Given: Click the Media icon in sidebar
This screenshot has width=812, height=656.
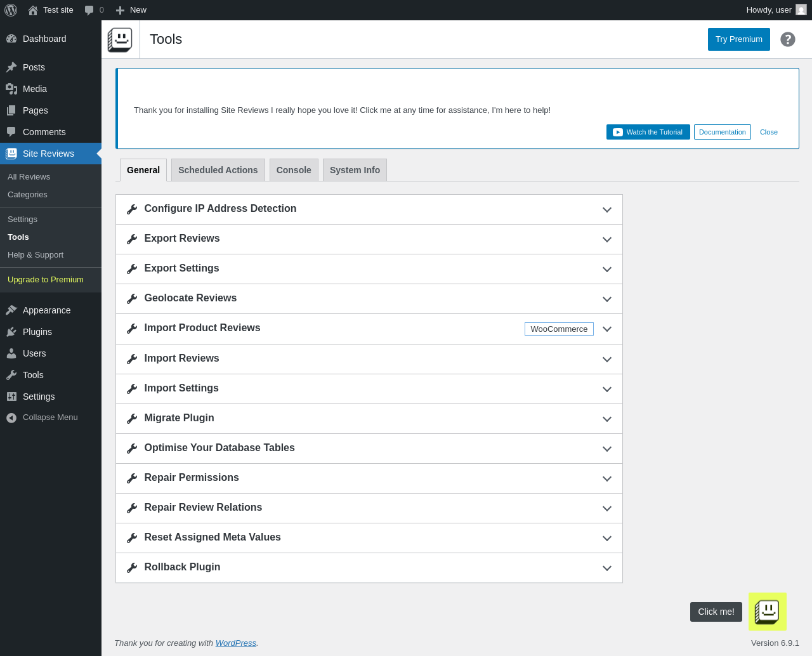Looking at the screenshot, I should [x=11, y=89].
